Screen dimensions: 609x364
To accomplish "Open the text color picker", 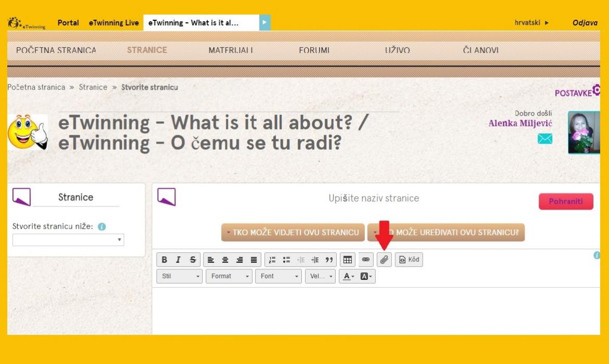I will tap(347, 276).
